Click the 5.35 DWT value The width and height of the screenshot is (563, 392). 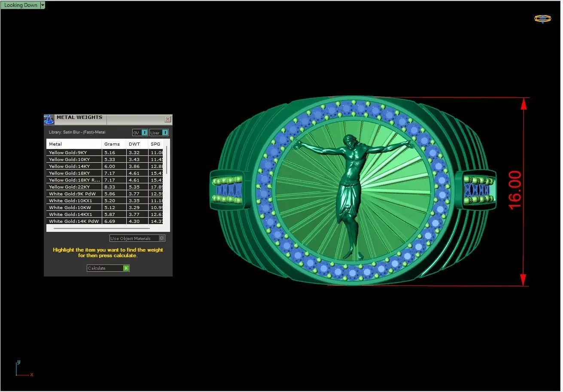(134, 187)
